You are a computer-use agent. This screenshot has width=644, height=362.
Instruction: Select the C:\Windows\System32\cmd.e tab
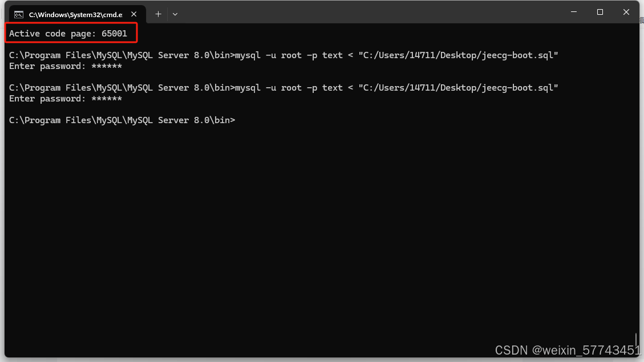pyautogui.click(x=74, y=14)
